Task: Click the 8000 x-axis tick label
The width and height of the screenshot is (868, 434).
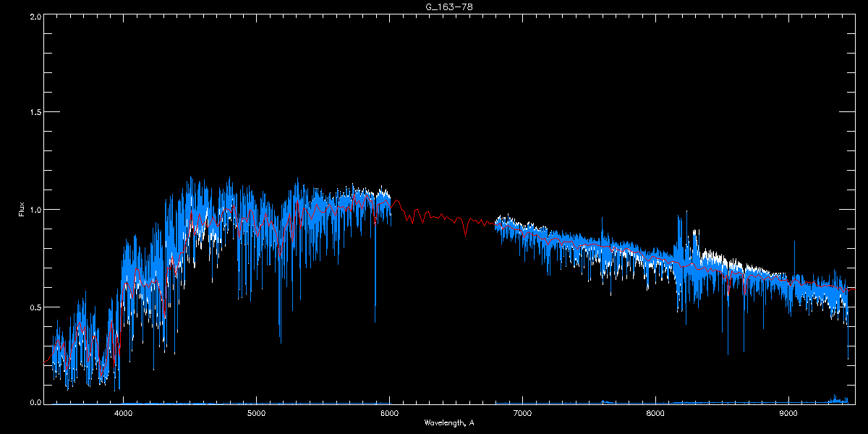Action: (x=655, y=414)
